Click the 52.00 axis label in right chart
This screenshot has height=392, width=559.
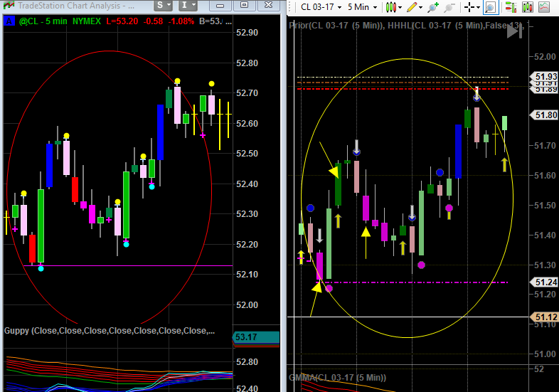(545, 56)
